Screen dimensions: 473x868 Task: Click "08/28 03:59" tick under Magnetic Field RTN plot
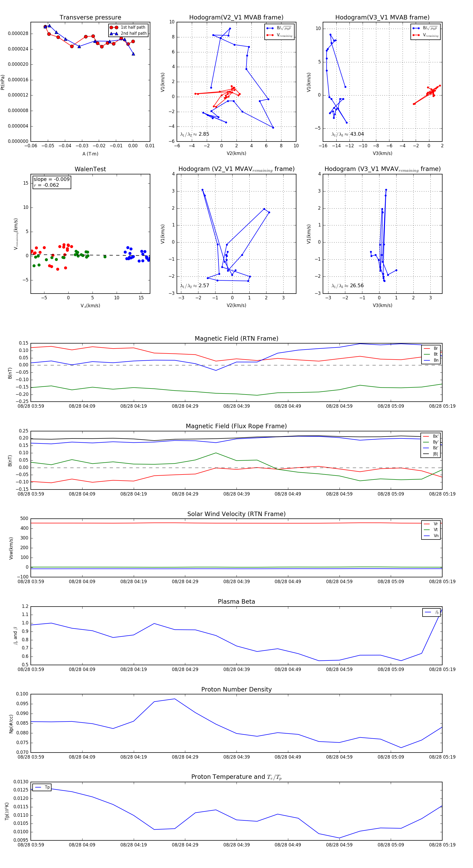31,406
